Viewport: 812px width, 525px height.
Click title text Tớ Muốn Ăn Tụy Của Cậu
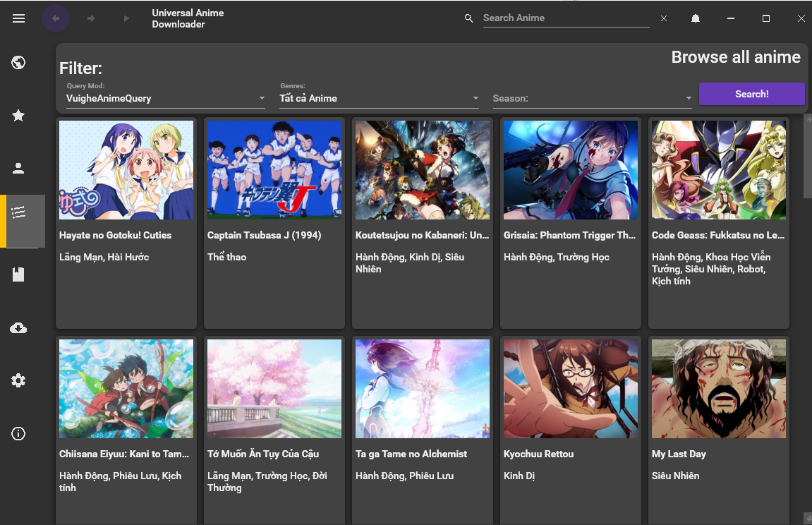click(x=263, y=454)
